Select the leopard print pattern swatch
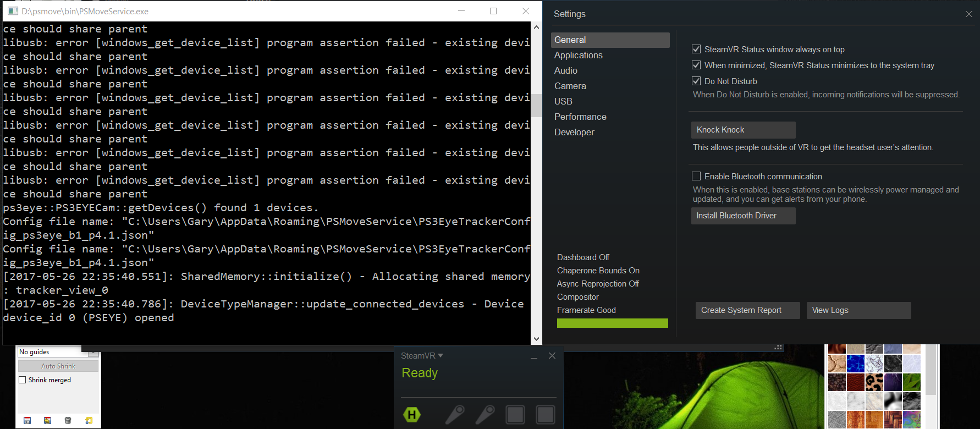 point(874,382)
